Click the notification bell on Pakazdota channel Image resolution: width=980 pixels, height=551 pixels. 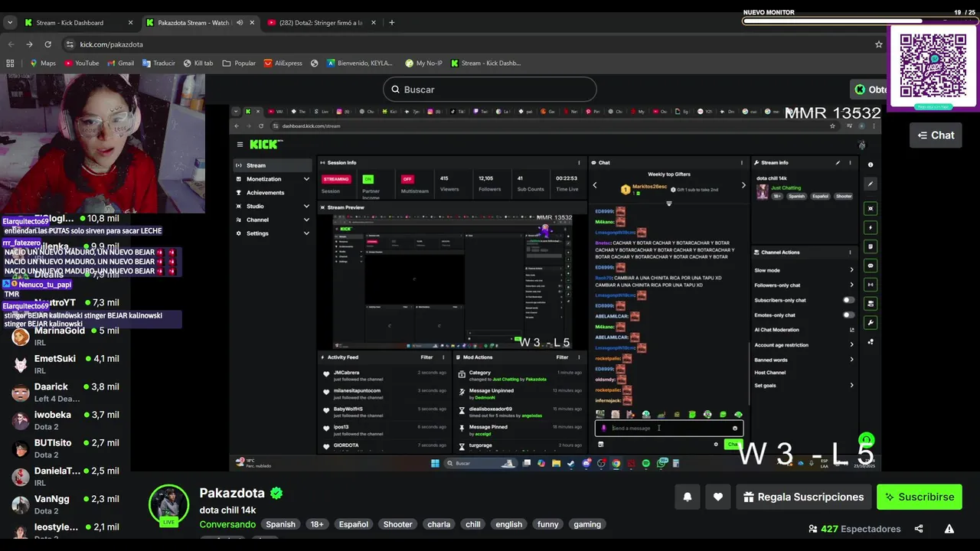tap(688, 497)
